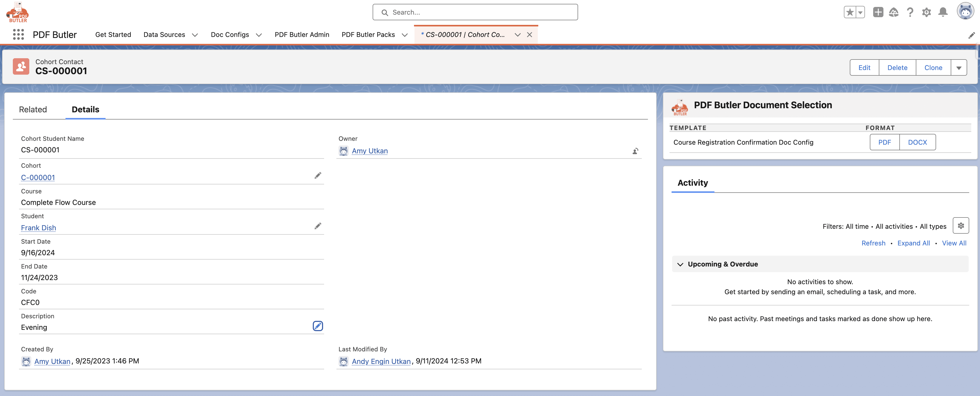This screenshot has height=396, width=980.
Task: Edit the Cohort field with its pencil icon
Action: 318,176
